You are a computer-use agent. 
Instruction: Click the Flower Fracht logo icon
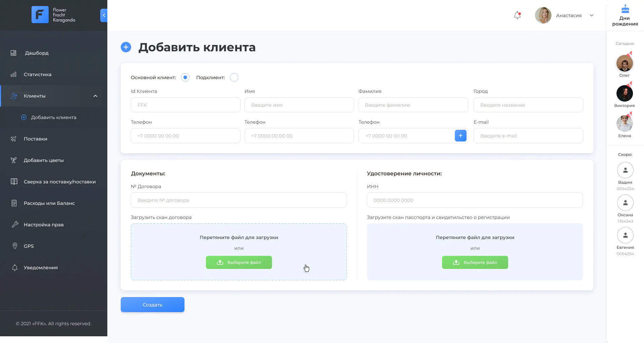(40, 15)
